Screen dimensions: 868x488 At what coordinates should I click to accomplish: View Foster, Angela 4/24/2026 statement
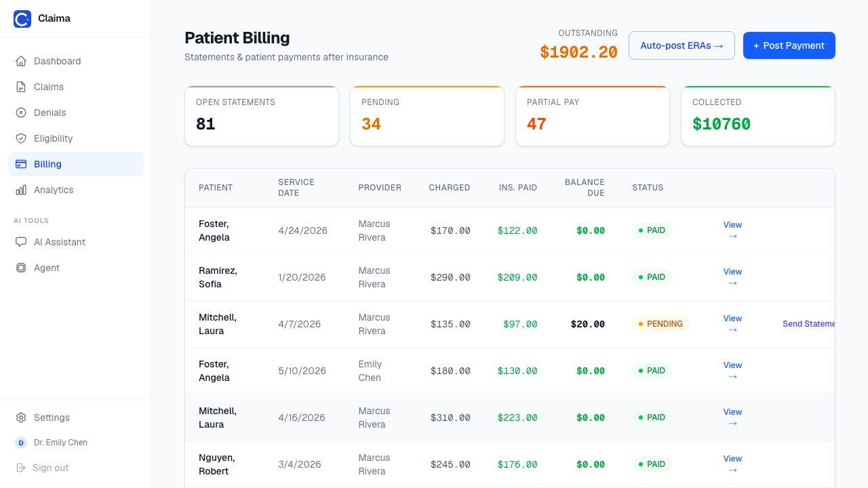coord(732,230)
